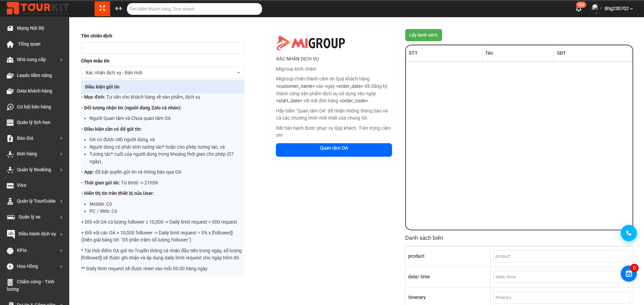Click the Tổng quan home icon

tap(10, 44)
